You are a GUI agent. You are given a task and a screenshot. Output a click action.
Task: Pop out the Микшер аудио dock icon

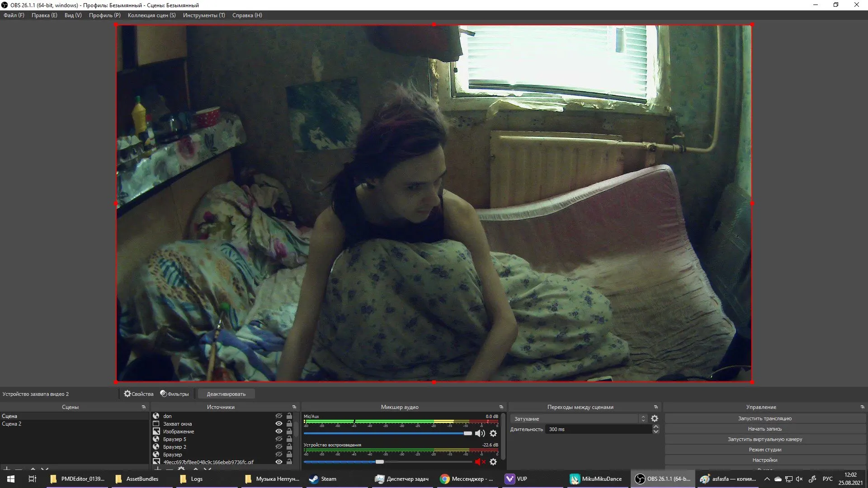point(501,407)
